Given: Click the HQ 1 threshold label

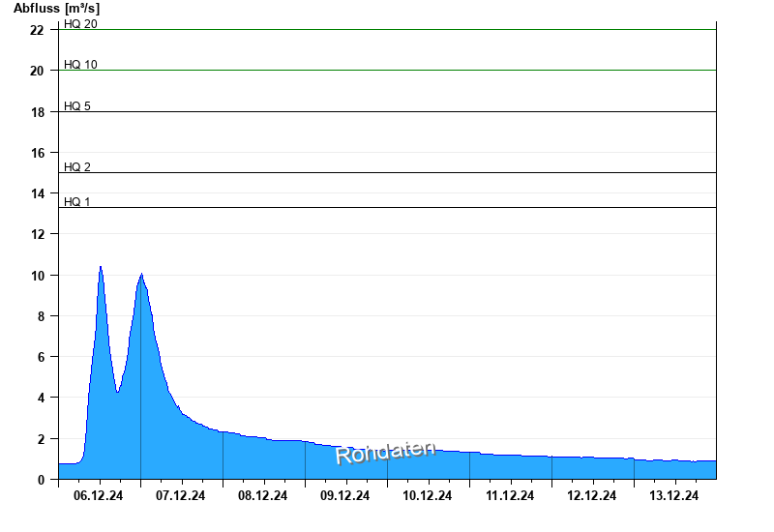Looking at the screenshot, I should click(77, 202).
